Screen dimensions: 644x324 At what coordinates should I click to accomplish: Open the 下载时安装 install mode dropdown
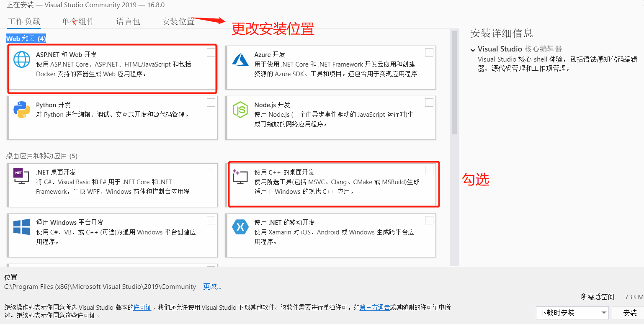click(572, 313)
